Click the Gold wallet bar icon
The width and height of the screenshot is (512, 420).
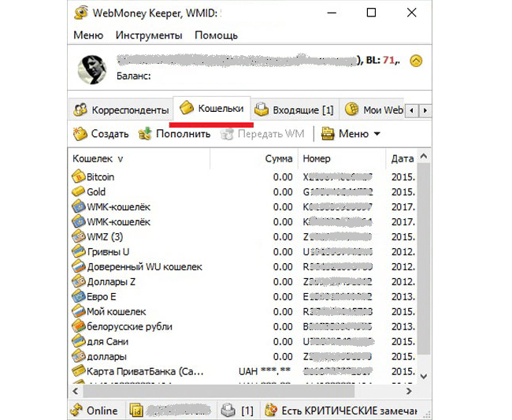pyautogui.click(x=78, y=191)
